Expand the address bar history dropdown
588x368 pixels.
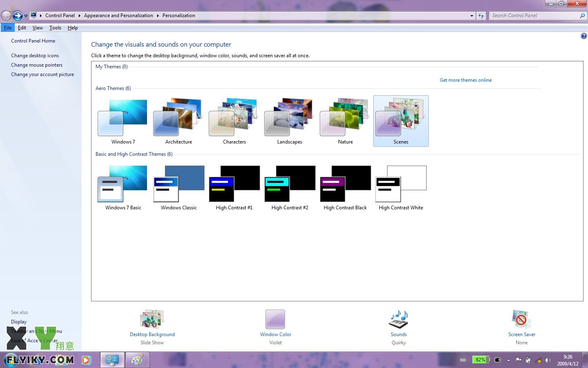472,16
